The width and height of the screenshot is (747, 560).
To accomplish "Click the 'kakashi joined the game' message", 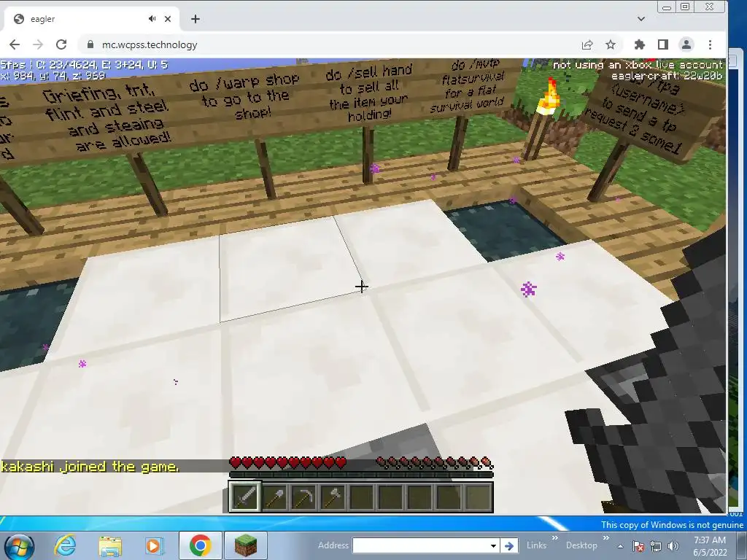I will [x=90, y=466].
